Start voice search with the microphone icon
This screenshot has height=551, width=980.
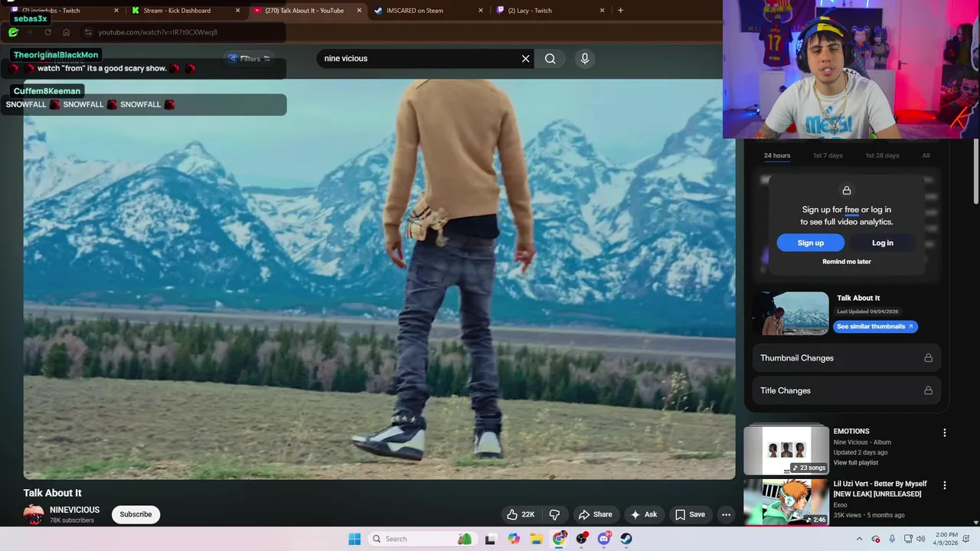coord(585,58)
